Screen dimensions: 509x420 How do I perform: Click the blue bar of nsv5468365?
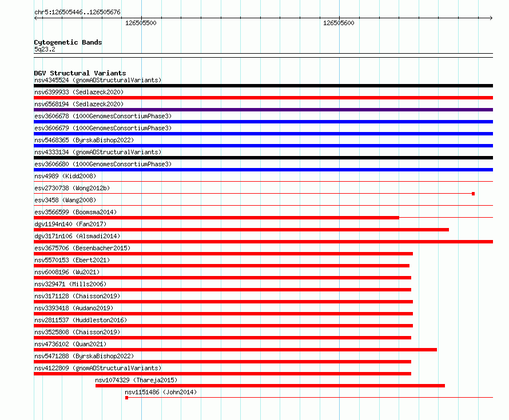click(263, 146)
